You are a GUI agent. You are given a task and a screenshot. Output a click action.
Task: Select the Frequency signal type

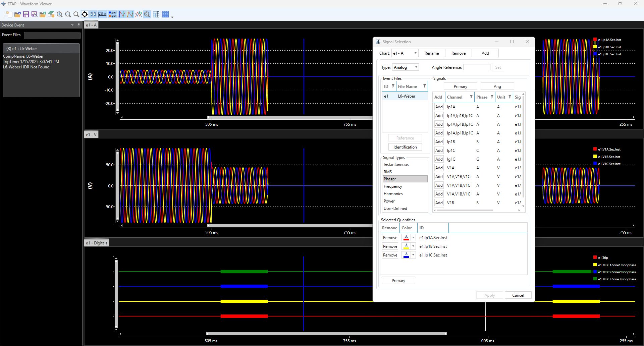coord(393,186)
